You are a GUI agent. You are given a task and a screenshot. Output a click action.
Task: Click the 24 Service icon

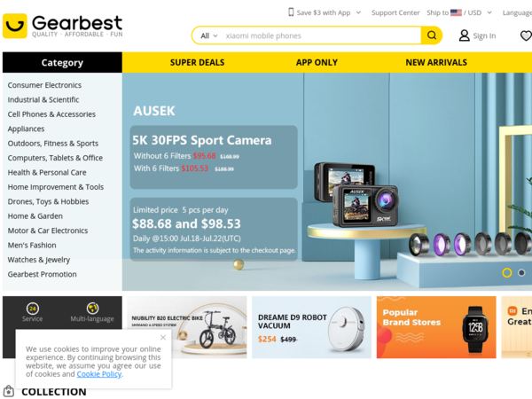(33, 309)
